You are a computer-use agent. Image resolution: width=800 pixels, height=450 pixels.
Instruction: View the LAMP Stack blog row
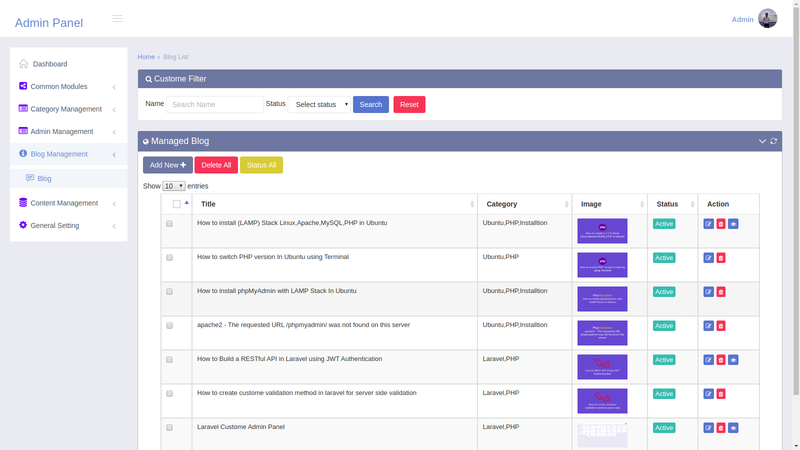(733, 224)
